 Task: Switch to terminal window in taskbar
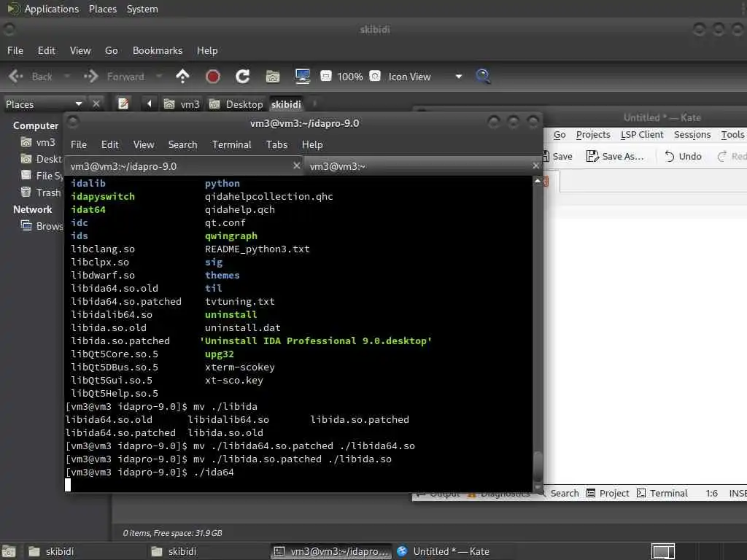click(x=331, y=551)
